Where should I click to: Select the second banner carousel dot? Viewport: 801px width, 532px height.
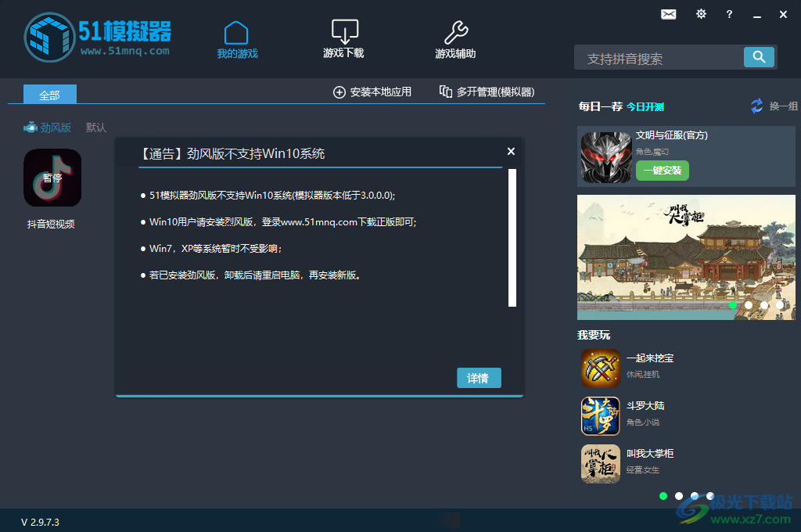749,305
